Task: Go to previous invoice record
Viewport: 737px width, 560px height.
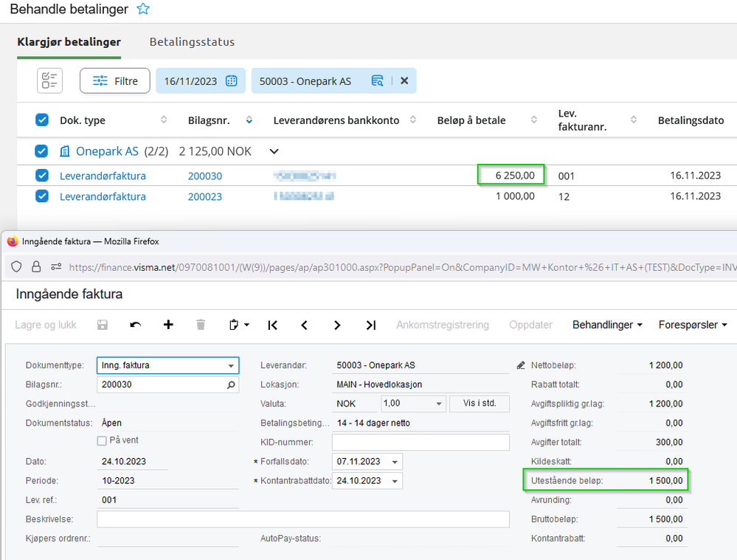Action: tap(305, 325)
